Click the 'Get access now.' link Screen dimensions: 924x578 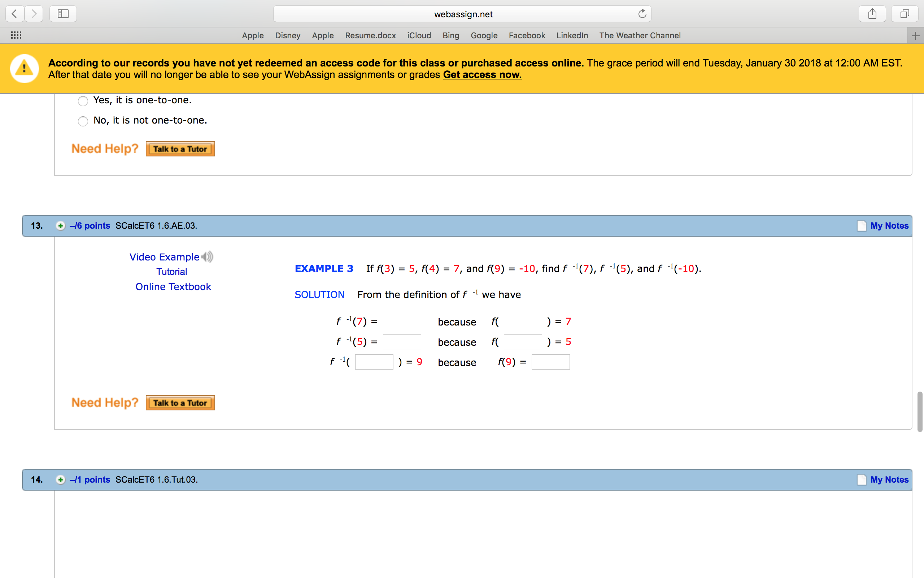pyautogui.click(x=482, y=75)
